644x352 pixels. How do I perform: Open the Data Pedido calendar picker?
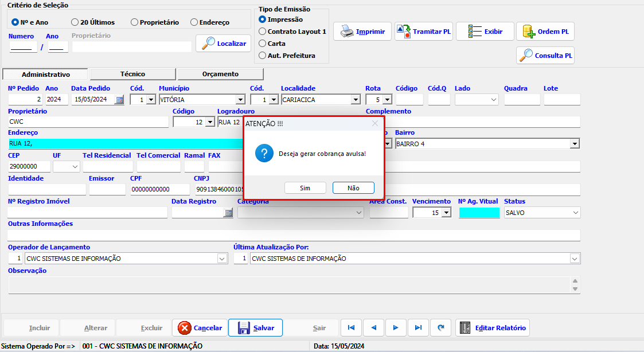point(119,100)
